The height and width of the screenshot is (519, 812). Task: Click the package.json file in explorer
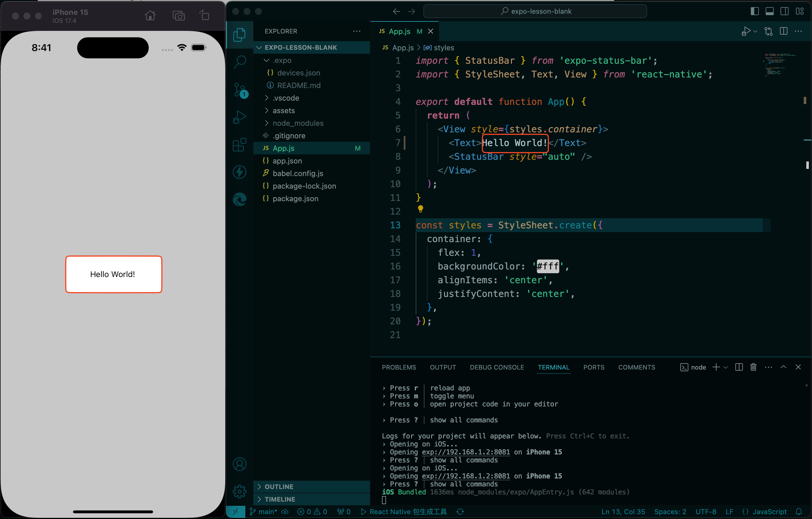point(295,198)
